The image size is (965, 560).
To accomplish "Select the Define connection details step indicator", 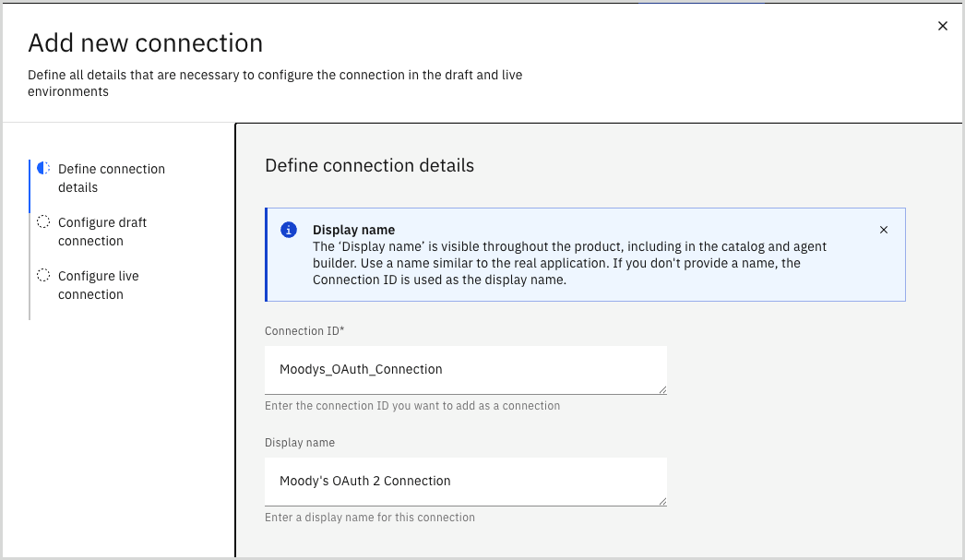I will [111, 177].
